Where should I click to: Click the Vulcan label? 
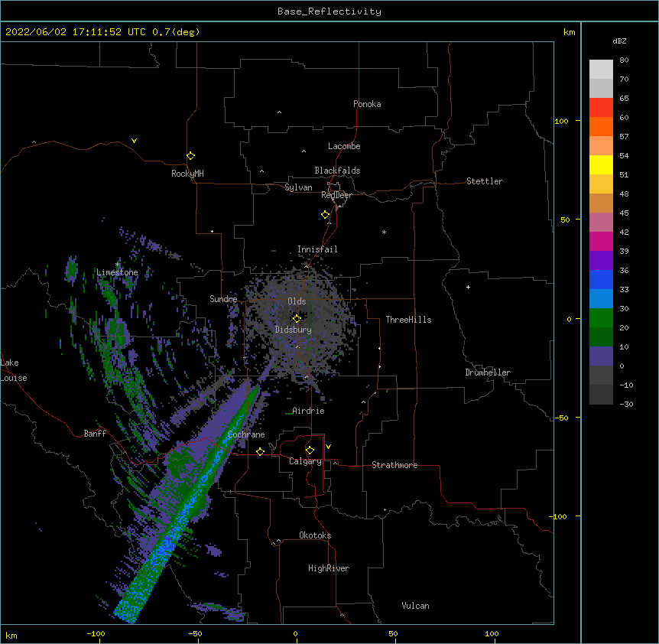click(415, 606)
